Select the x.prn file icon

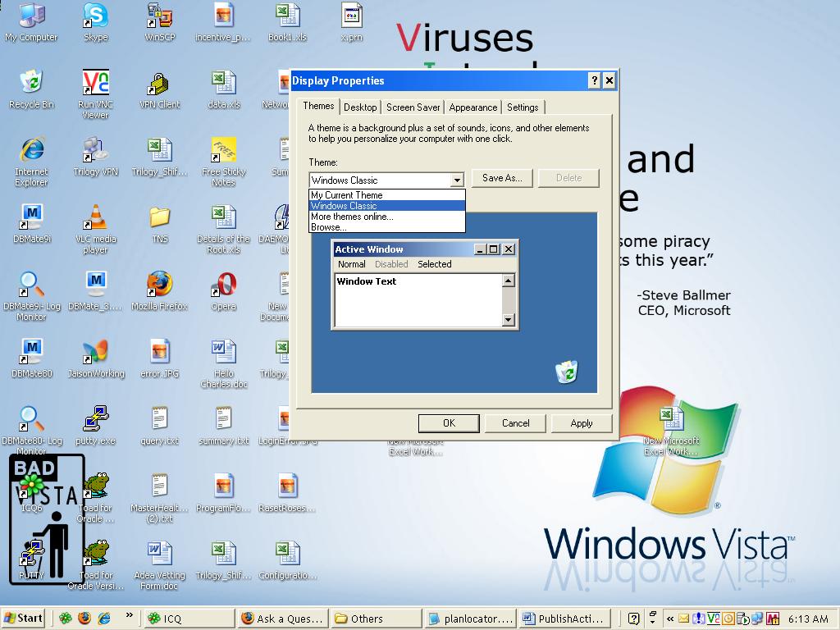[351, 21]
